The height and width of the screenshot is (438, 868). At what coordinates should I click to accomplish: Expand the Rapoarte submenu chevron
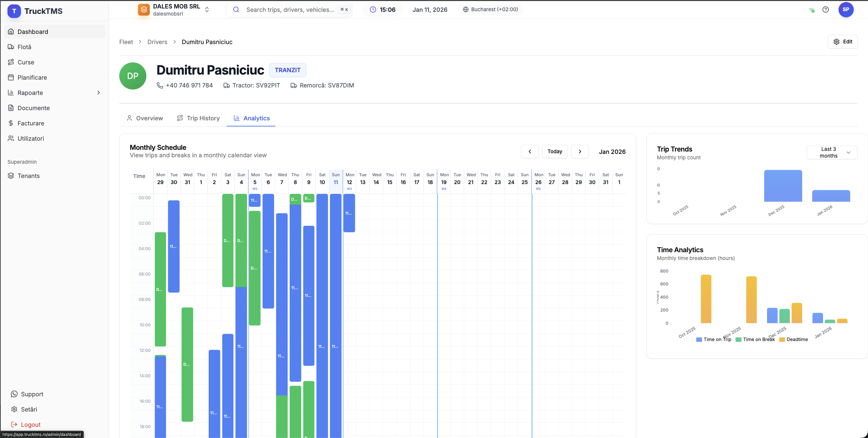point(99,93)
